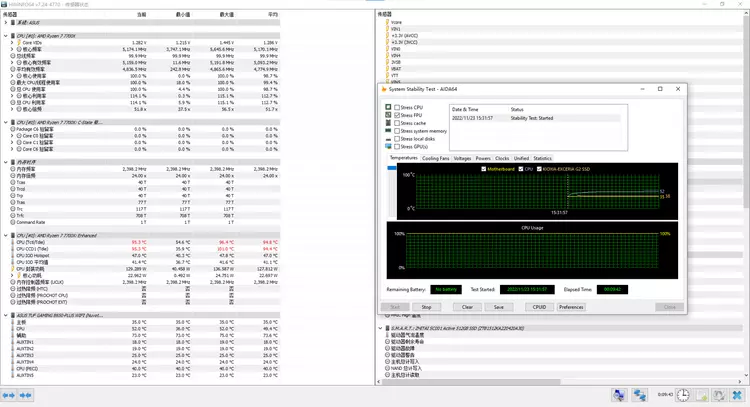Image resolution: width=750 pixels, height=407 pixels.
Task: Click the bolt icon next to Vcore in right pane
Action: [387, 22]
